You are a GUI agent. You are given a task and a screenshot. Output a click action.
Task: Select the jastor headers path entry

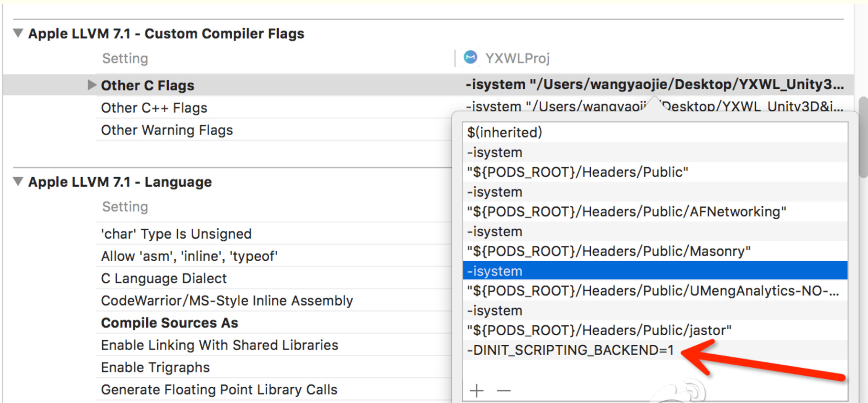[655, 330]
